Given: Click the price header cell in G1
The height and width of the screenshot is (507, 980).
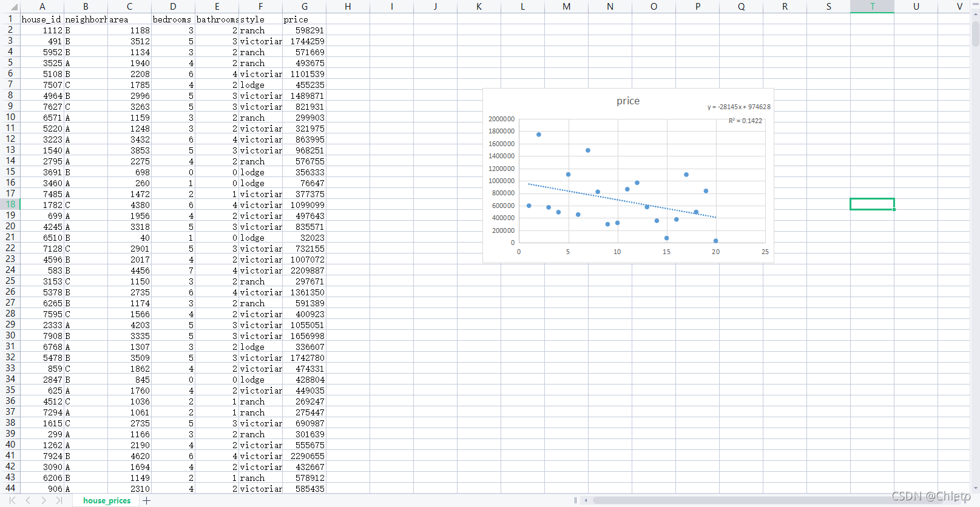Looking at the screenshot, I should pyautogui.click(x=304, y=19).
